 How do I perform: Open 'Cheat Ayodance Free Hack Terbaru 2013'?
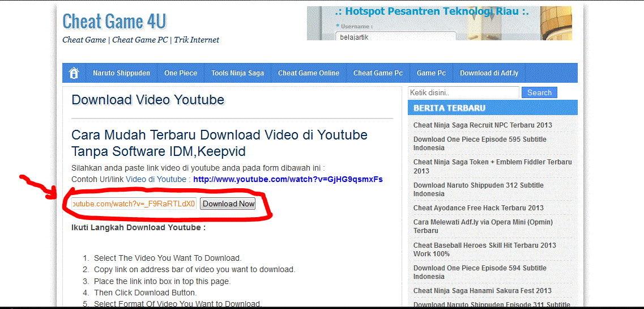point(479,208)
